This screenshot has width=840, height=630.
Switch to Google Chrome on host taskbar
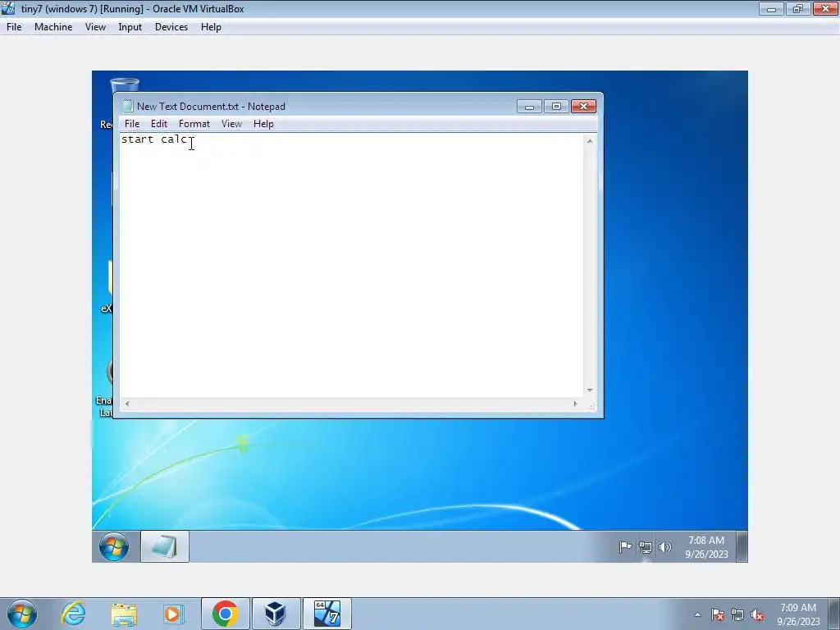coord(225,614)
